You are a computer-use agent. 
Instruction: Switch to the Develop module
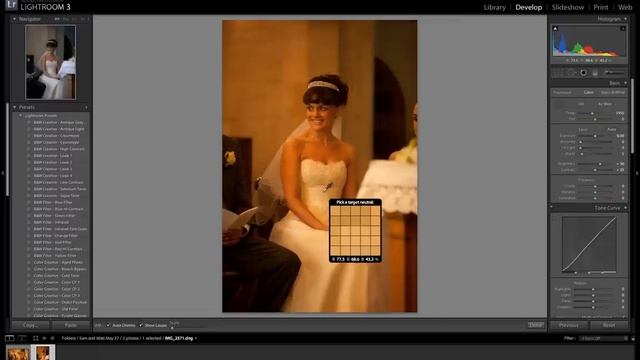click(529, 7)
